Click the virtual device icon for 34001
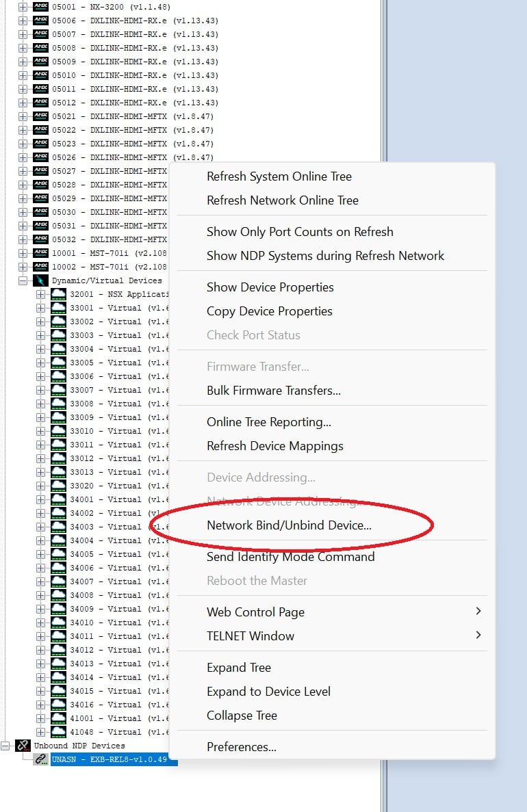This screenshot has width=527, height=812. click(59, 499)
